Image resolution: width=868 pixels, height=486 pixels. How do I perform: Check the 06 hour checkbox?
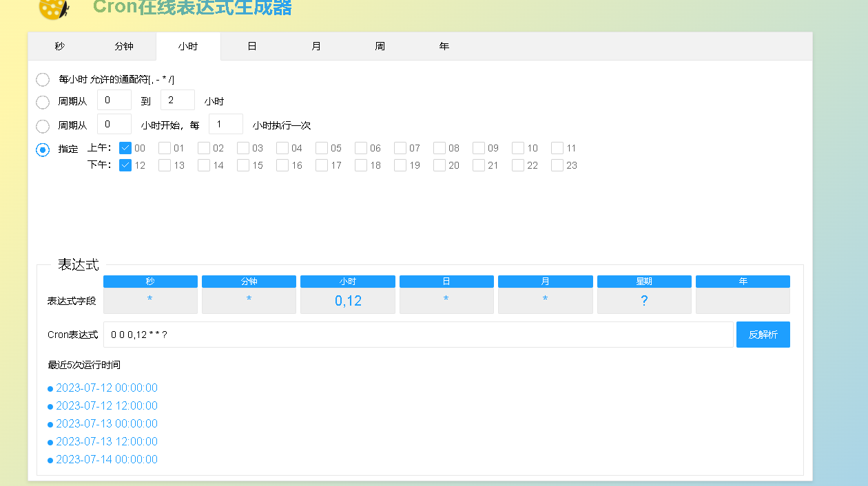(361, 148)
